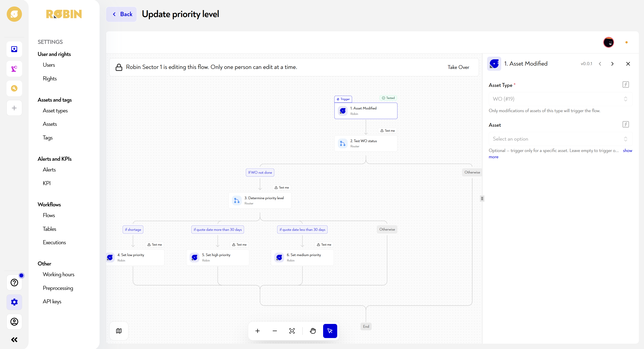This screenshot has width=644, height=349.
Task: Open Tags settings page
Action: (47, 138)
